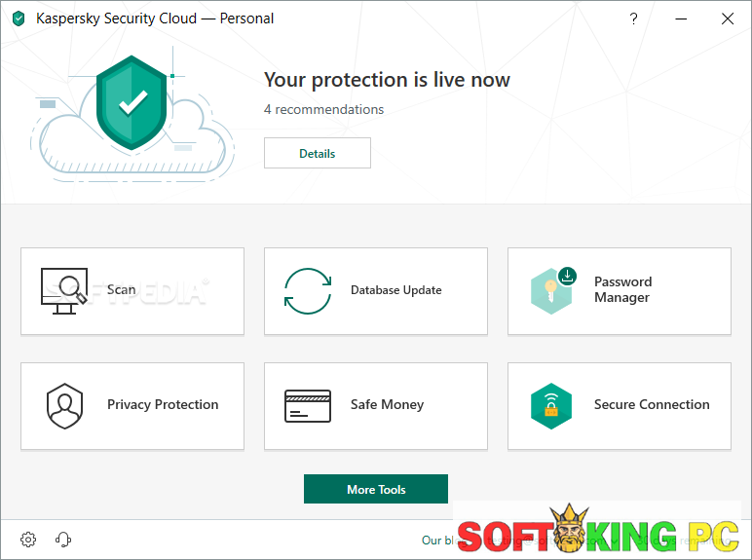Click the Scan monitor magnifier icon
Viewport: 752px width, 560px height.
[x=64, y=290]
